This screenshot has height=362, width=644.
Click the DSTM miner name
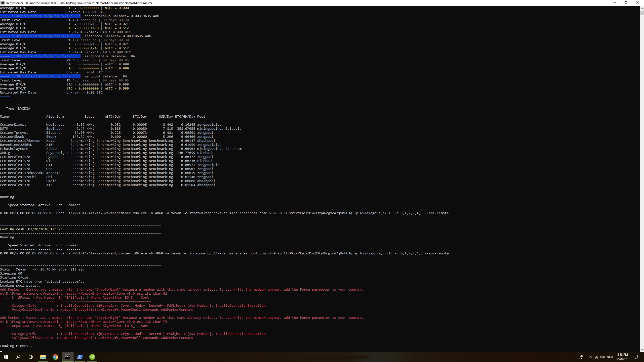coord(4,128)
